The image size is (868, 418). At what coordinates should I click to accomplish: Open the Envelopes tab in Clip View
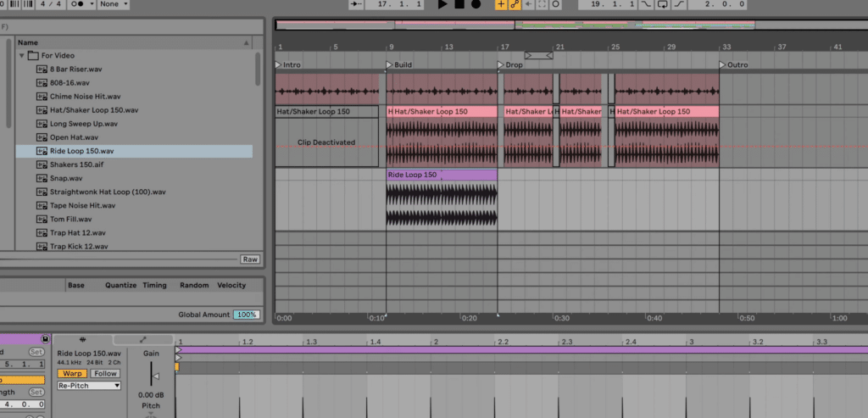143,339
